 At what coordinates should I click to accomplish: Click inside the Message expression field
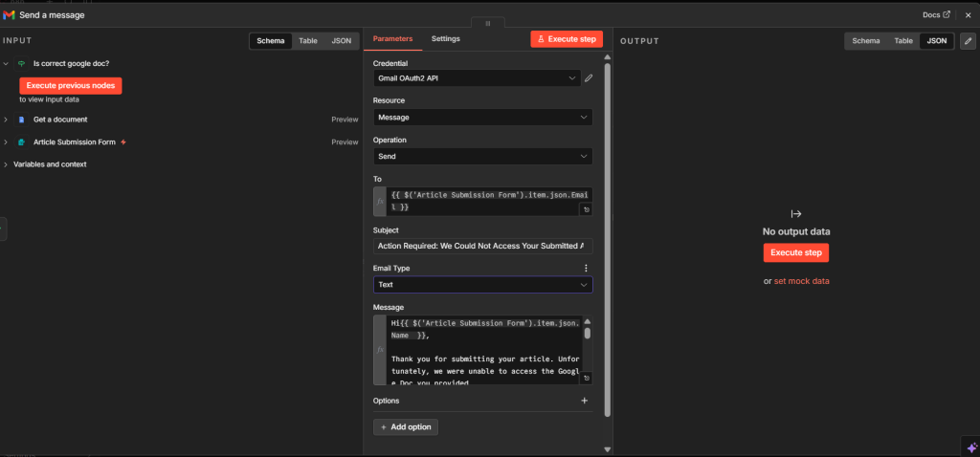point(486,350)
